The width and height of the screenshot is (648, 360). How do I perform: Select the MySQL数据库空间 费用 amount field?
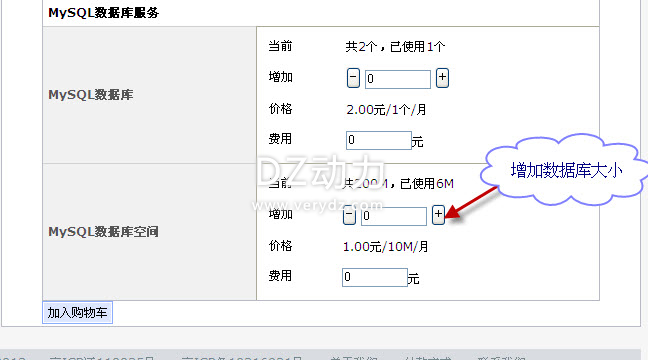[375, 277]
